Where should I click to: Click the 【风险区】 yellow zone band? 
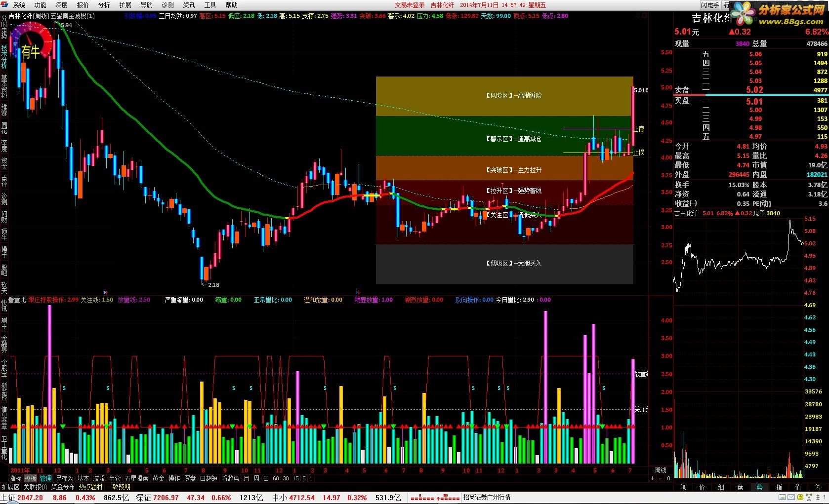point(504,96)
